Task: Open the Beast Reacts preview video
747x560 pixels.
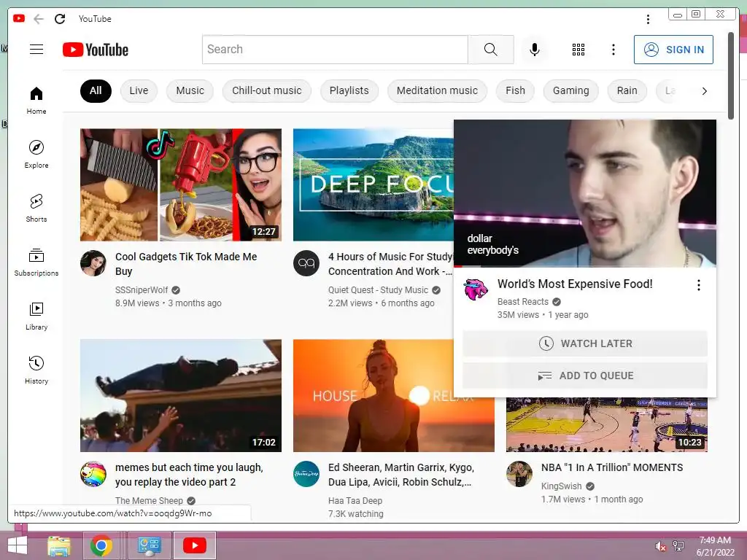Action: coord(584,193)
